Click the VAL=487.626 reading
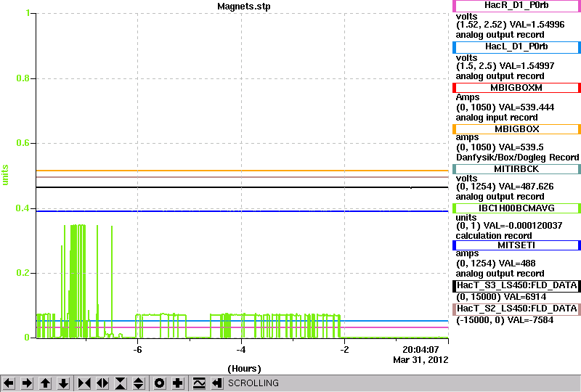The height and width of the screenshot is (392, 581). click(x=526, y=187)
